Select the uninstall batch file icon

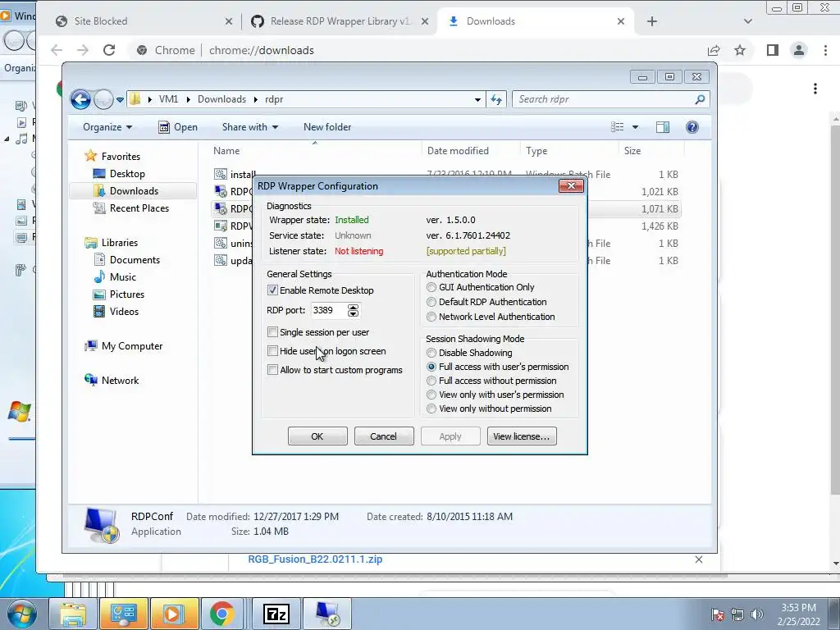[220, 243]
